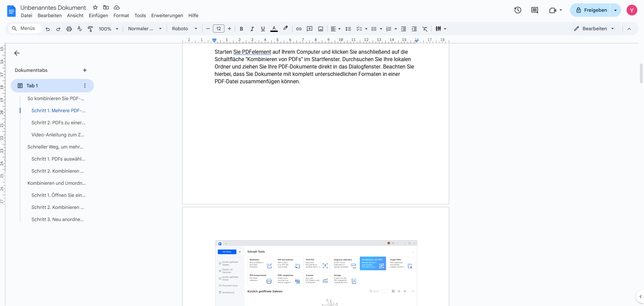This screenshot has height=306, width=644.
Task: Collapse the toolbar header chevron
Action: click(629, 29)
